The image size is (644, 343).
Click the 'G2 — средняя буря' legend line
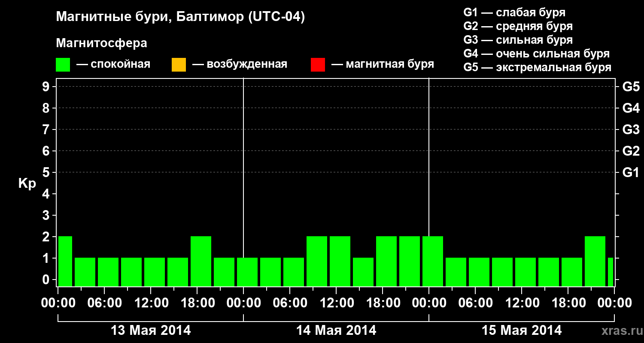click(518, 26)
